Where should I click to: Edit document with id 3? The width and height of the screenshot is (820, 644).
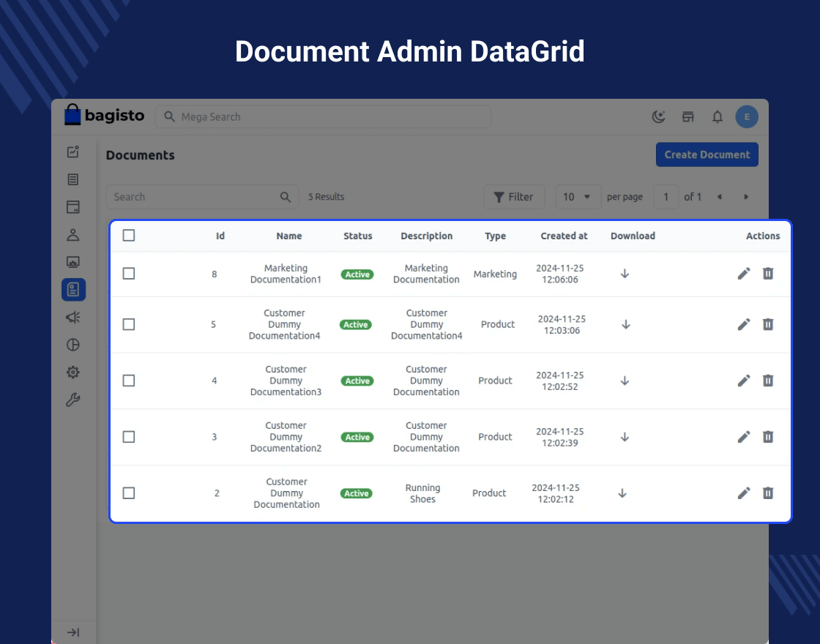(744, 436)
